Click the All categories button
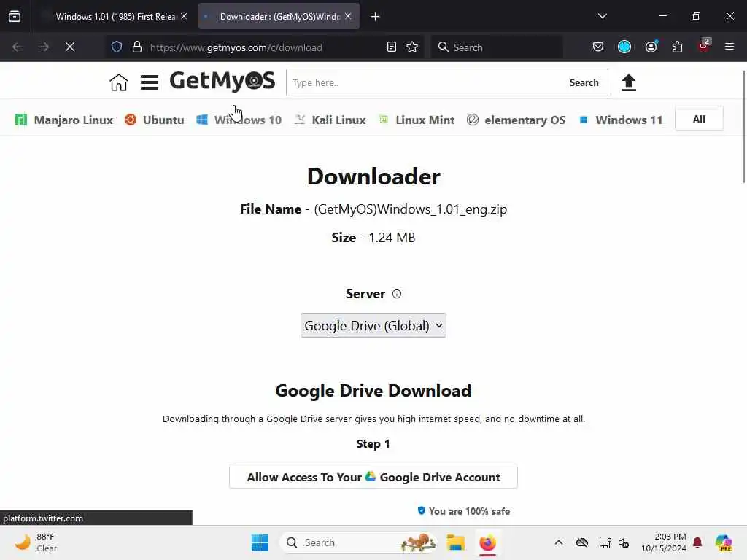747x560 pixels. [x=698, y=119]
